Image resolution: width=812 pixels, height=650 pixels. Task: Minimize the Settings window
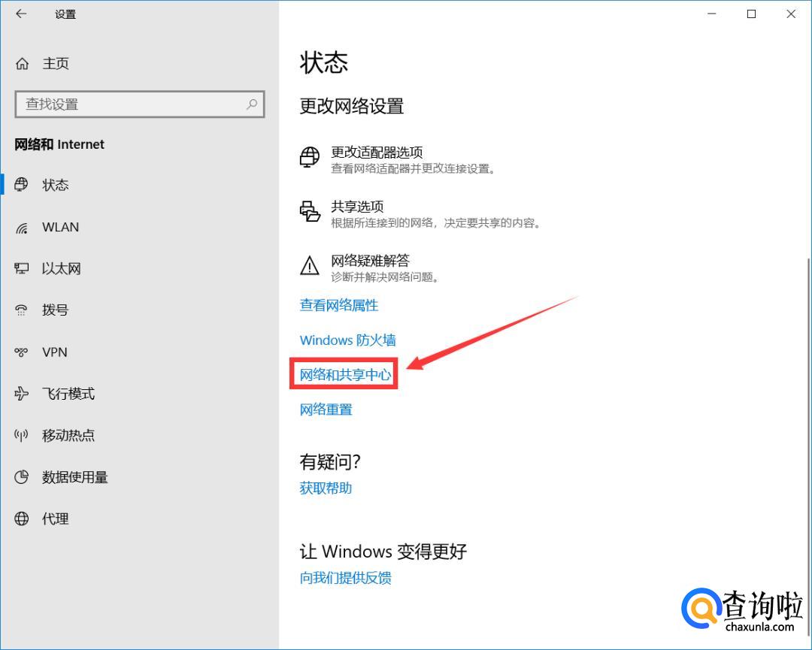point(712,14)
